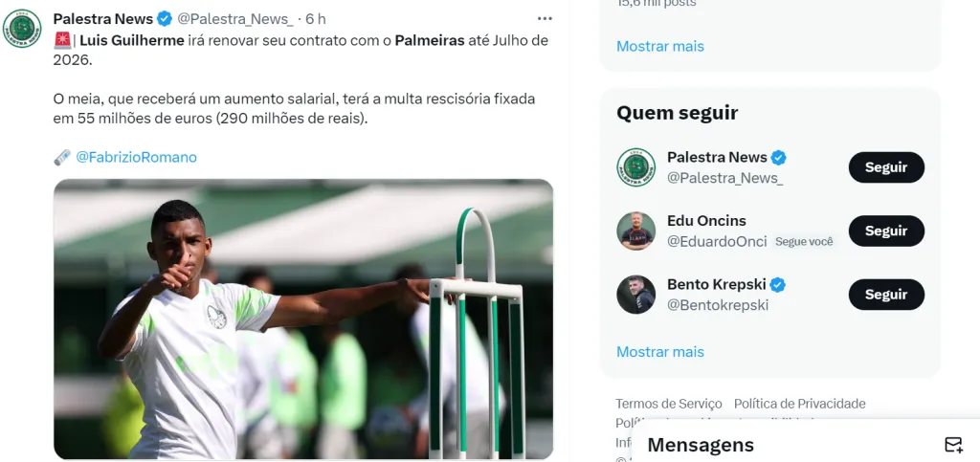Click Palestra News avatar in Quem seguir
Image resolution: width=980 pixels, height=462 pixels.
(635, 166)
